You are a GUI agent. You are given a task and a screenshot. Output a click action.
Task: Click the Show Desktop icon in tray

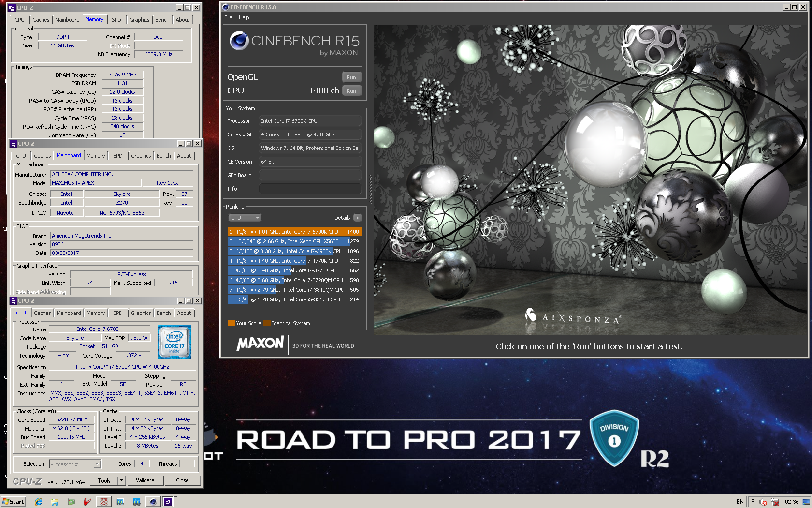[x=806, y=502]
